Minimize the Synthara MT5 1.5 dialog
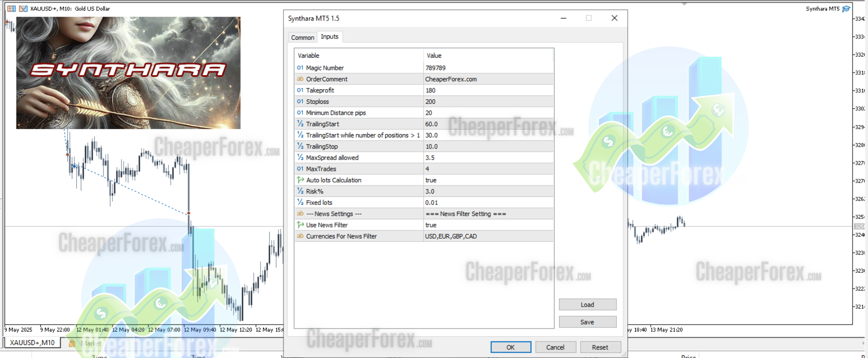 tap(564, 18)
